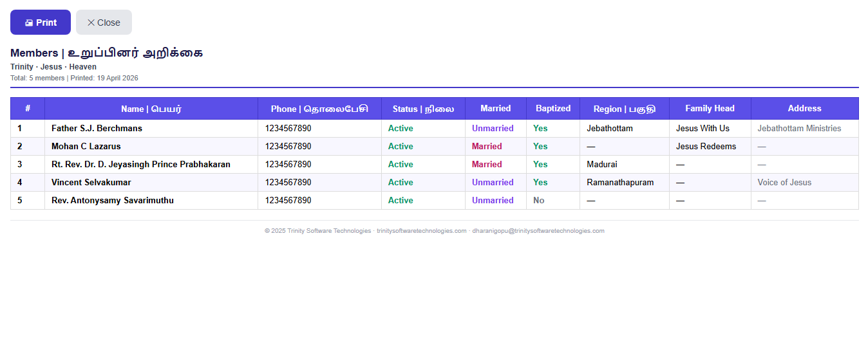Image resolution: width=868 pixels, height=357 pixels.
Task: Select the Name column header
Action: point(151,109)
